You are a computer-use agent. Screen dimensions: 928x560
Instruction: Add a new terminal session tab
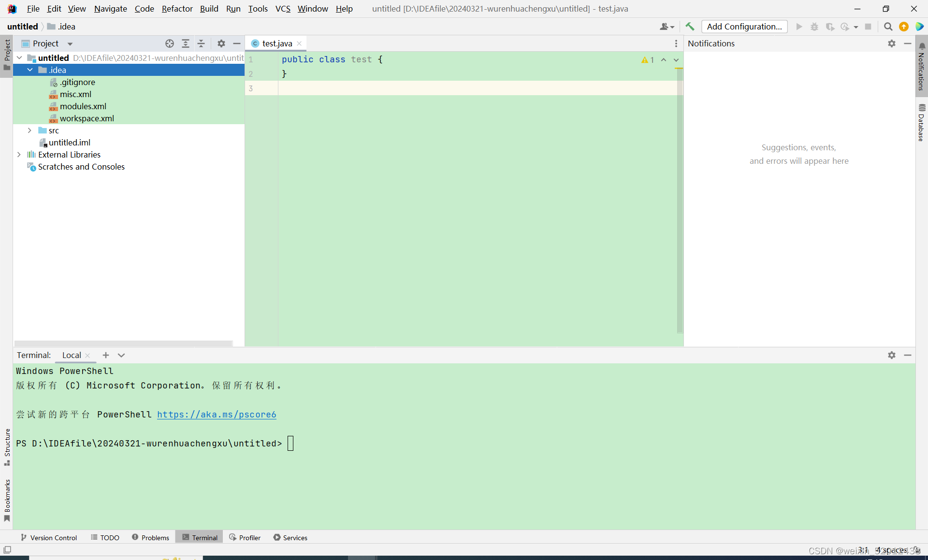pyautogui.click(x=106, y=355)
